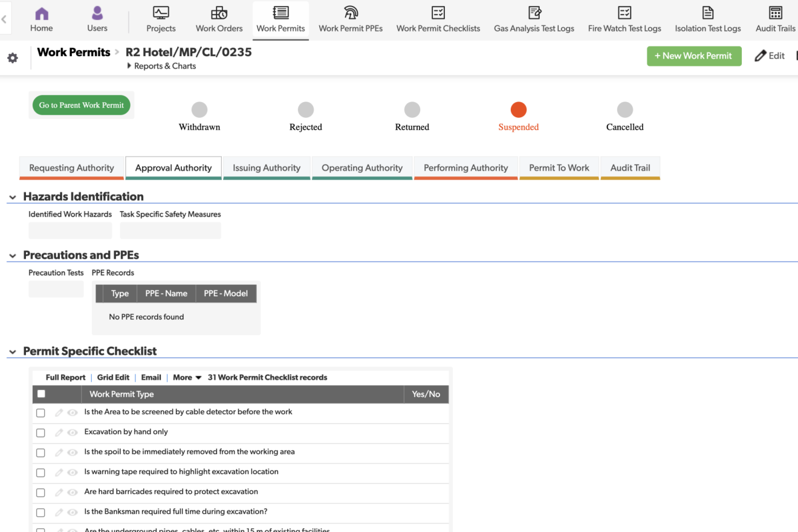
Task: Click pencil icon for 'Excavation by hand only'
Action: [59, 433]
